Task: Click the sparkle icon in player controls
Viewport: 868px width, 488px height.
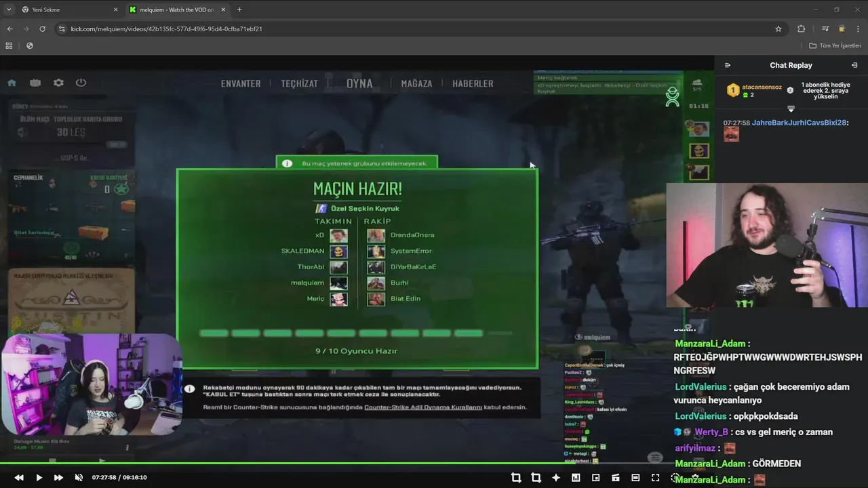Action: coord(556,478)
